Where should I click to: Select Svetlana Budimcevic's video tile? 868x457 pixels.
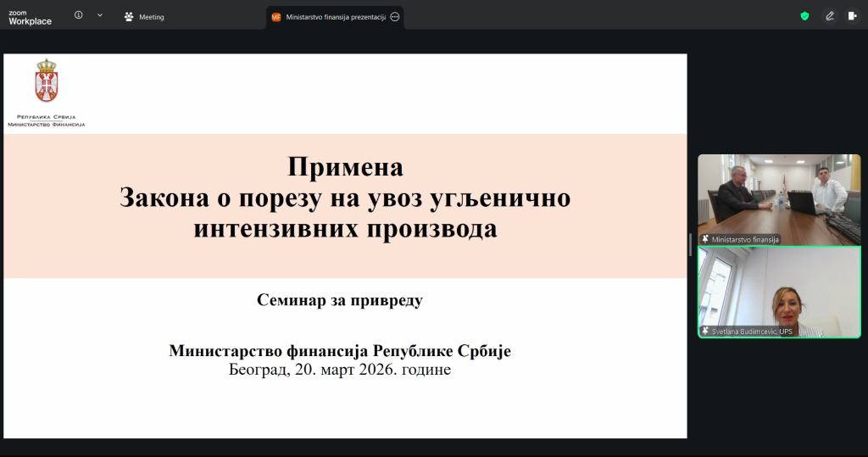pyautogui.click(x=778, y=288)
